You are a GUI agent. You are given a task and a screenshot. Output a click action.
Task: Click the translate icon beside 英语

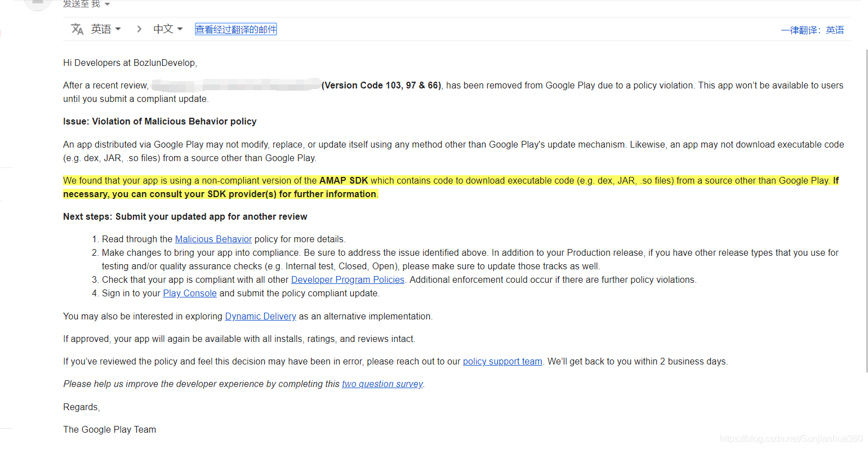click(77, 29)
